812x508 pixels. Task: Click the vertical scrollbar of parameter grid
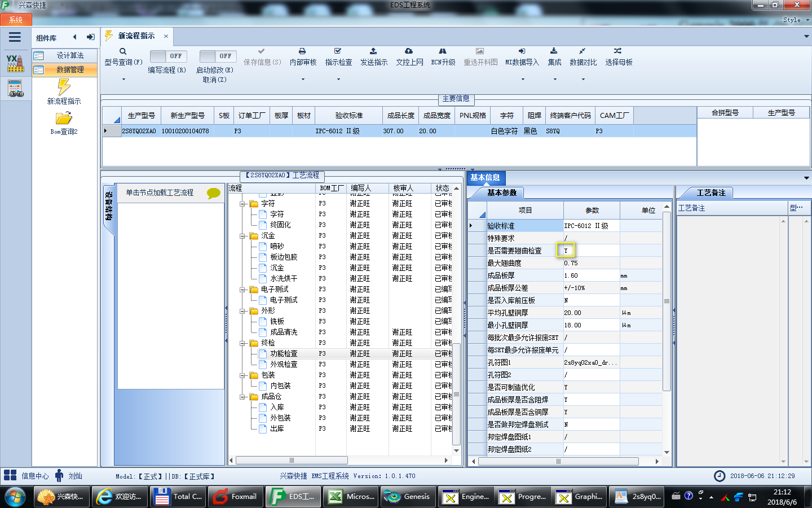[667, 301]
